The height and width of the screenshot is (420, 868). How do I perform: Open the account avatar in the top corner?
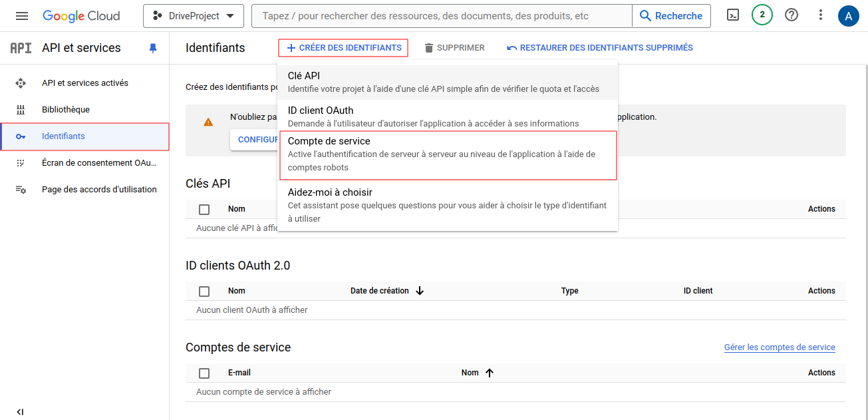tap(849, 14)
